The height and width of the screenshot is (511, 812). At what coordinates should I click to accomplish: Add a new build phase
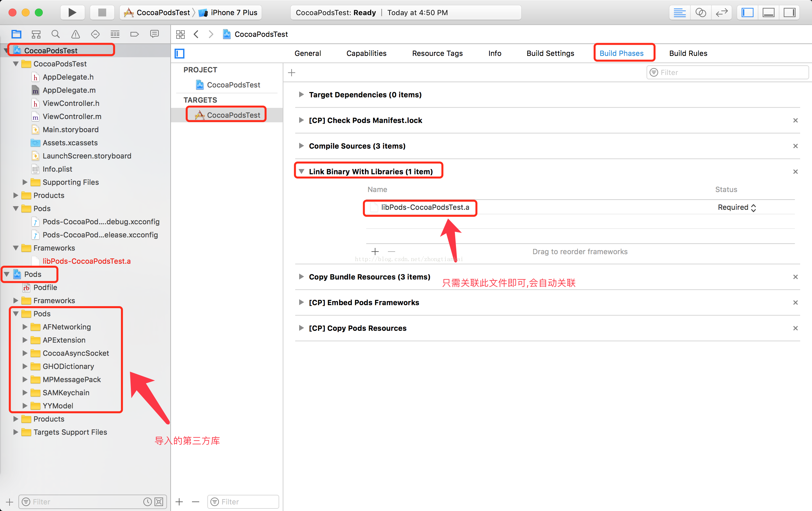(292, 73)
